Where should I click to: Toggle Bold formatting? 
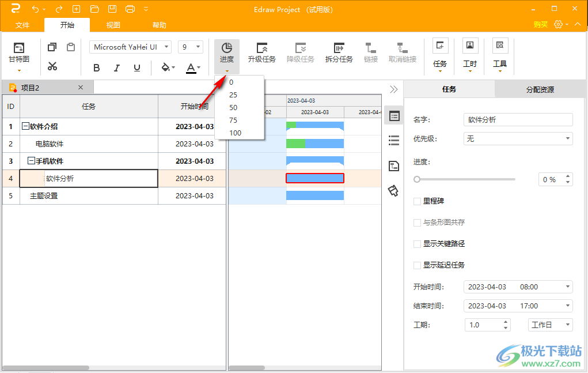pos(97,68)
